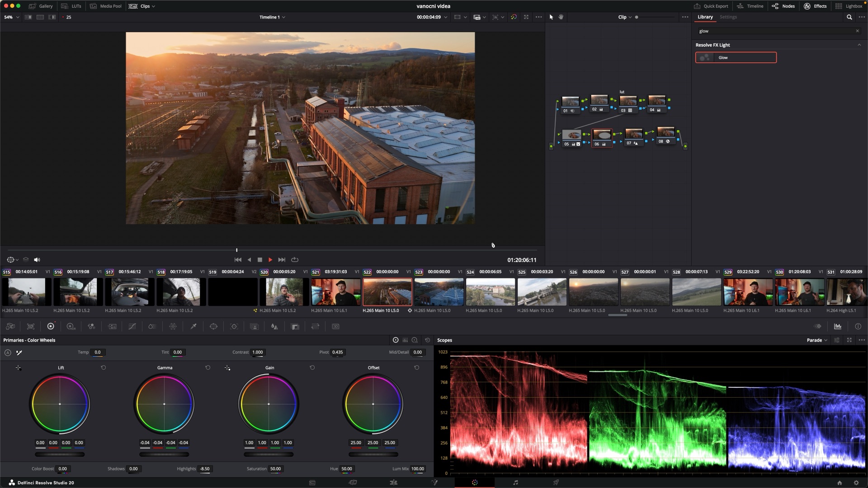Open the Tracker palette
868x488 pixels.
[x=234, y=327]
